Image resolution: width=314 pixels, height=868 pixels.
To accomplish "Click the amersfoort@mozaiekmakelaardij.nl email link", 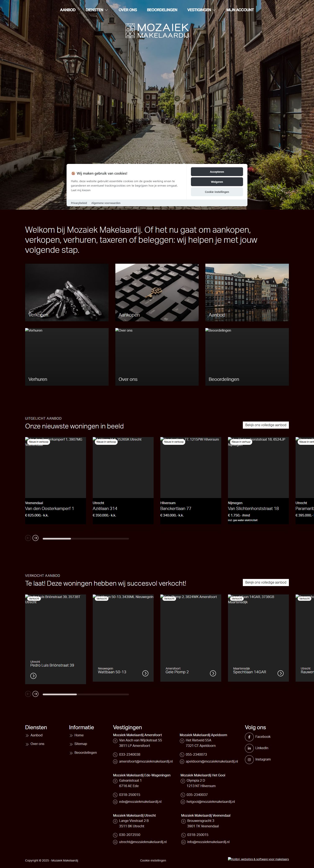I will (x=146, y=762).
